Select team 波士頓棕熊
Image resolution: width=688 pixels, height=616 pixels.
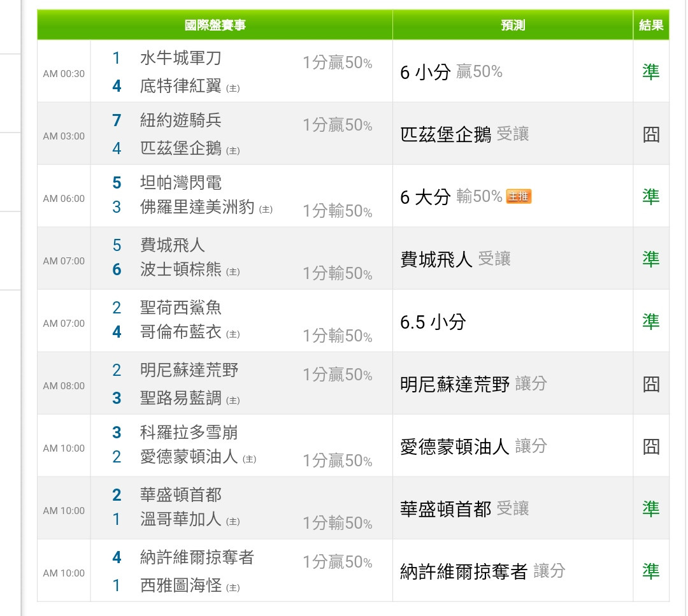(181, 269)
